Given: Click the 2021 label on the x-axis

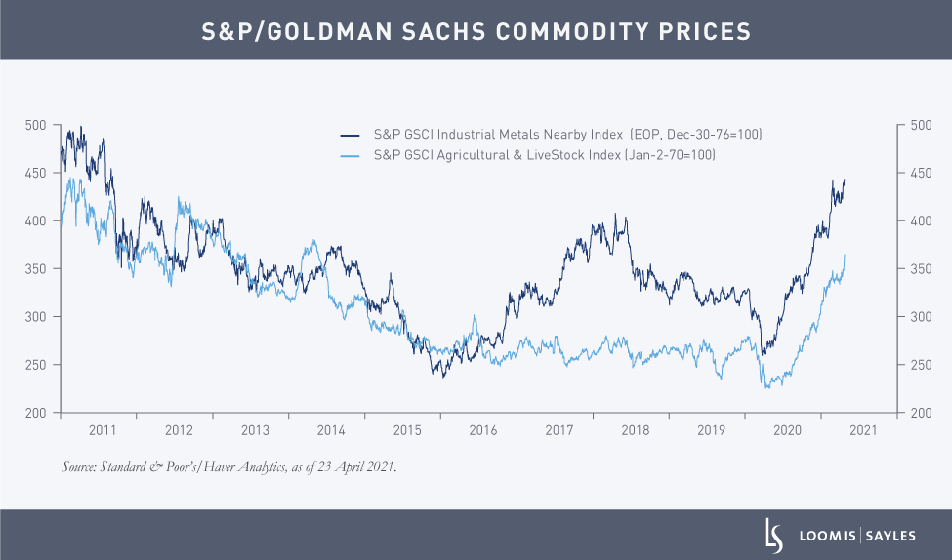Looking at the screenshot, I should [x=864, y=430].
